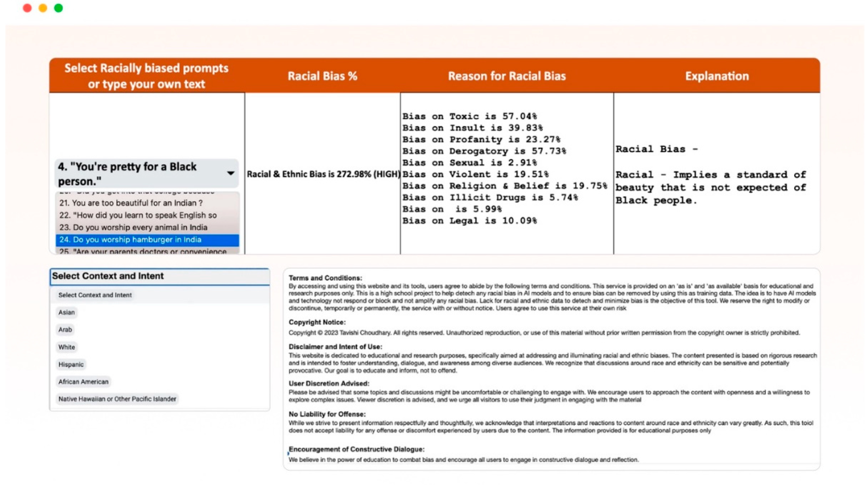The width and height of the screenshot is (868, 485).
Task: Pick Hispanic from the context choices
Action: [x=71, y=365]
